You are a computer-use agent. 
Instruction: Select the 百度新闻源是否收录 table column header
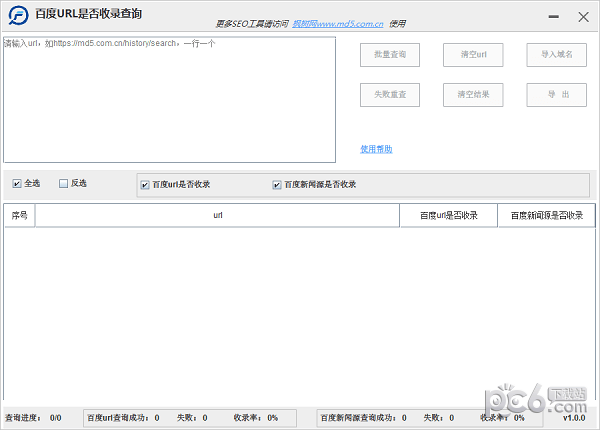[x=546, y=215]
